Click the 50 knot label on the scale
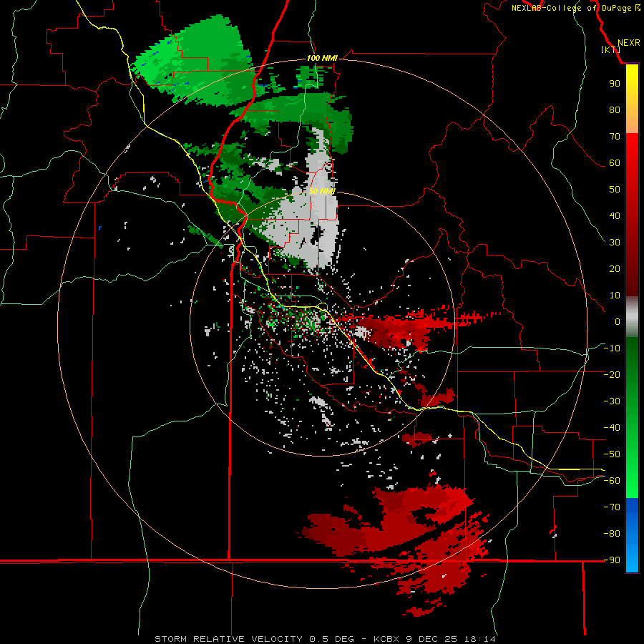 coord(615,190)
